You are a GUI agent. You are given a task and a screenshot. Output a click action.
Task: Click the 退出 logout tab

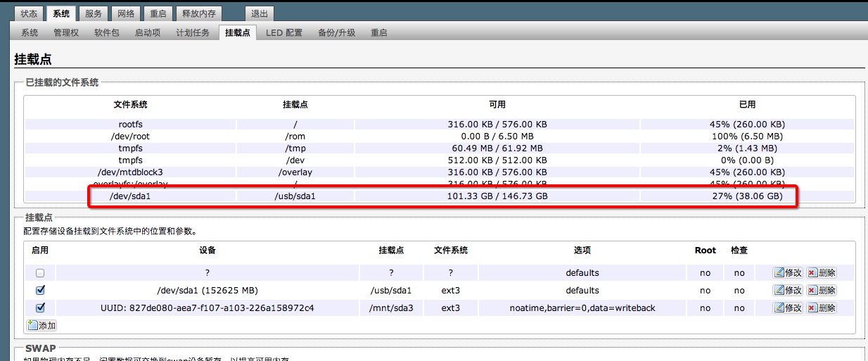pos(260,13)
